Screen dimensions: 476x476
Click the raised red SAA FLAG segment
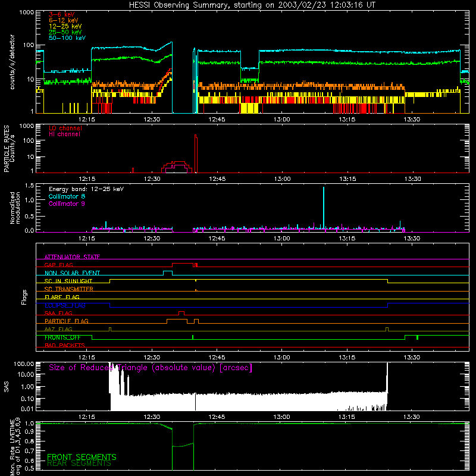point(181,312)
